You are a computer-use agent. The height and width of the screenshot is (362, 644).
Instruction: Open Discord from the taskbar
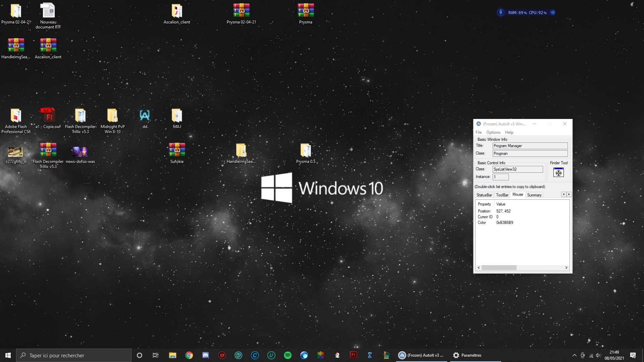205,355
